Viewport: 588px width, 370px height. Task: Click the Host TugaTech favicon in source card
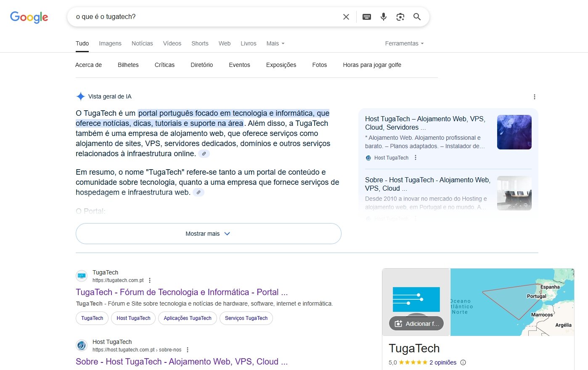pos(368,158)
